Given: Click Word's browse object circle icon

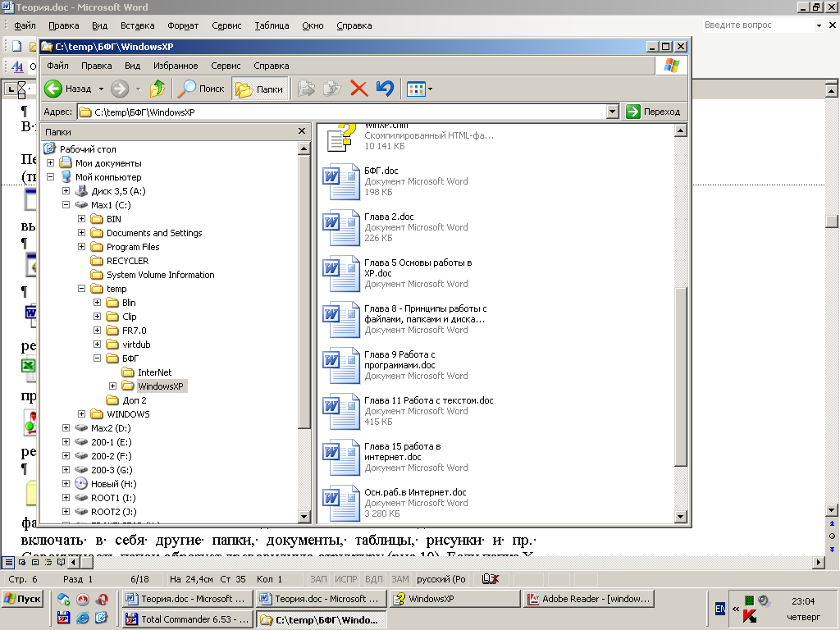Looking at the screenshot, I should coord(832,536).
